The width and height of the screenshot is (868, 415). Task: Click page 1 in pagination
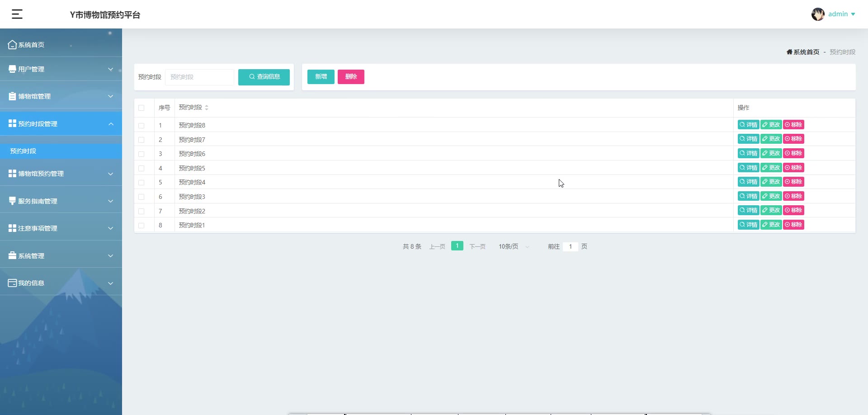click(457, 246)
